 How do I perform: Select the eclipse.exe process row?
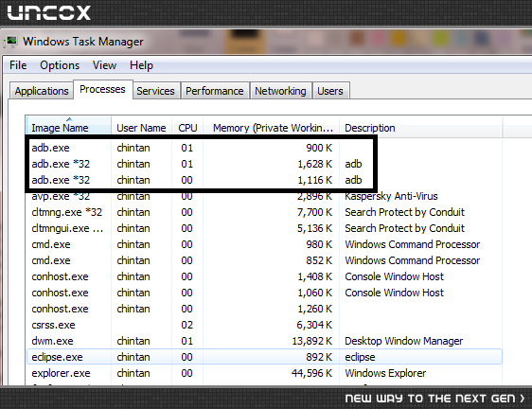pyautogui.click(x=265, y=357)
